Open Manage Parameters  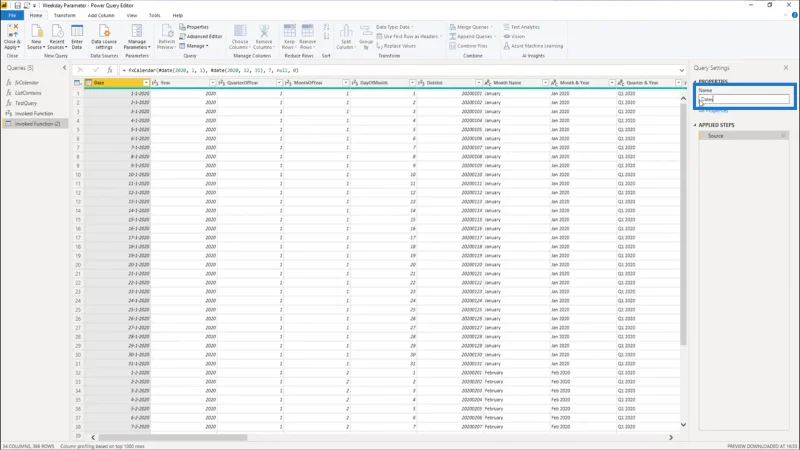click(x=137, y=36)
